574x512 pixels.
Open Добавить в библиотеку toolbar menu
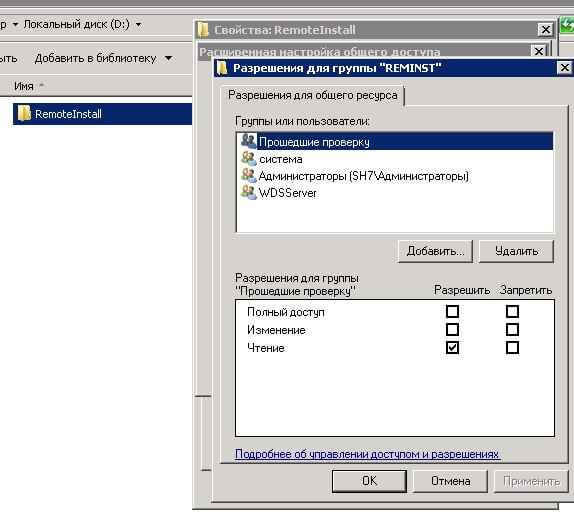pyautogui.click(x=96, y=58)
